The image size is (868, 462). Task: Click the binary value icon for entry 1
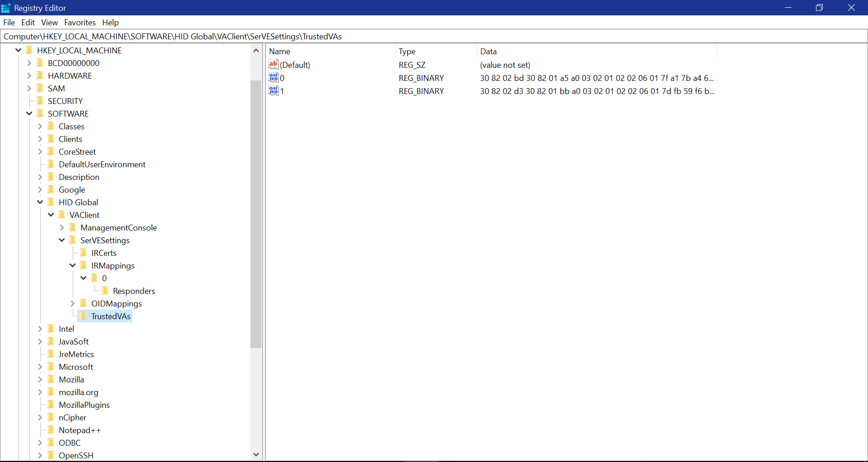click(x=274, y=91)
